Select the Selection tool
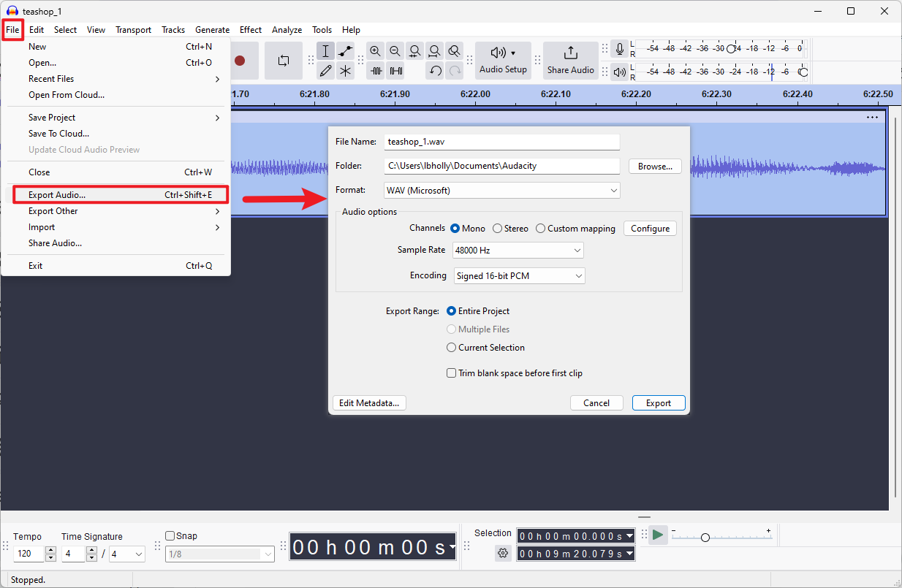 [x=325, y=50]
